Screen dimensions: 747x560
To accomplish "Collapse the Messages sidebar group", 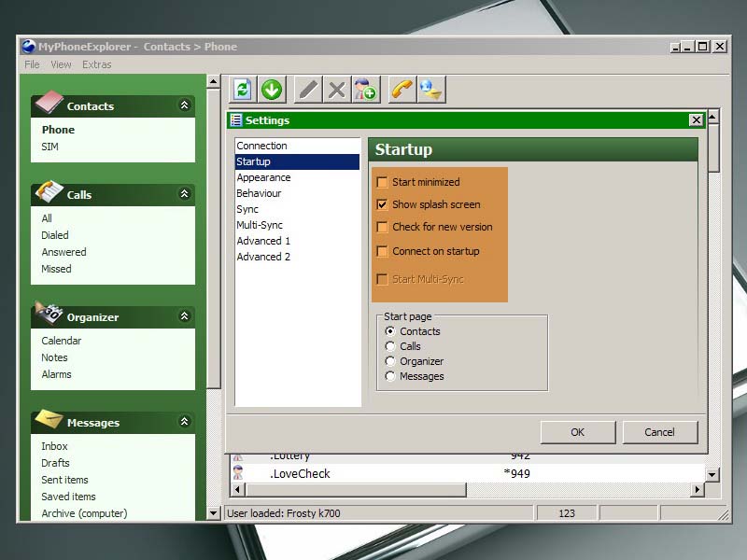I will 184,422.
